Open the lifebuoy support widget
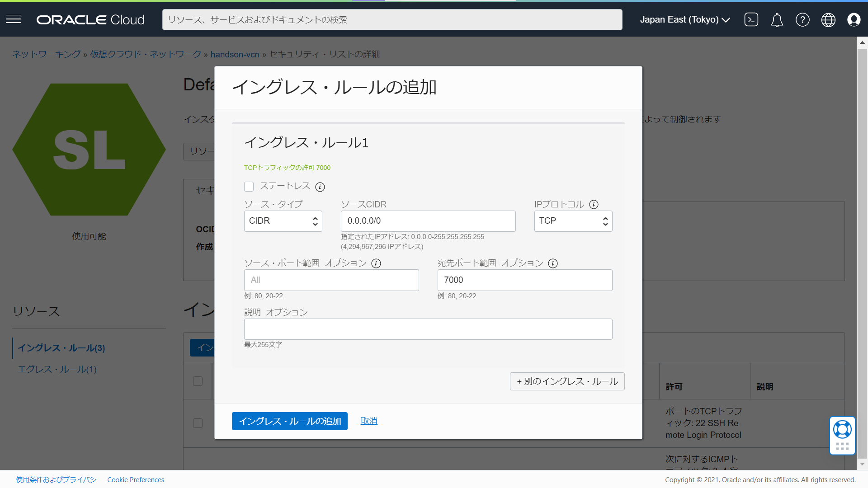The width and height of the screenshot is (868, 488). click(842, 429)
